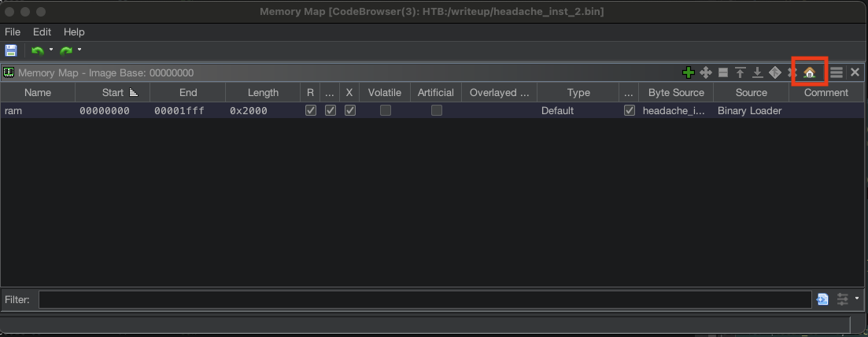The height and width of the screenshot is (337, 868).
Task: Click the memory chip icon in panel header
Action: click(9, 72)
